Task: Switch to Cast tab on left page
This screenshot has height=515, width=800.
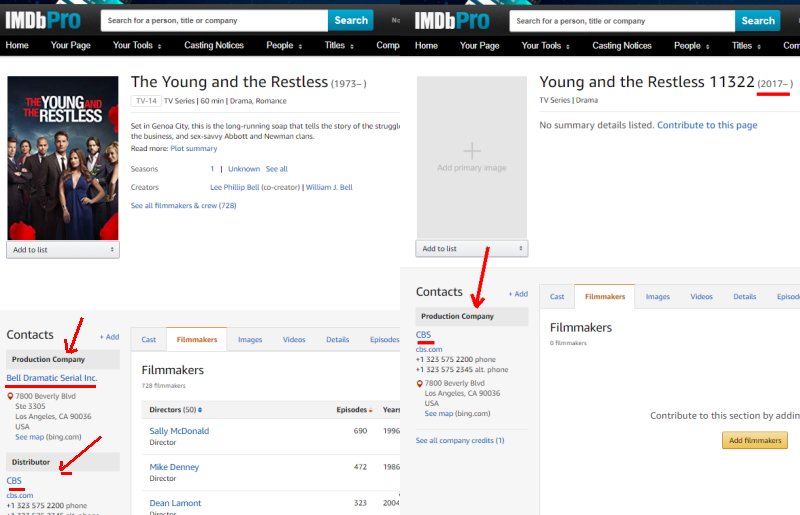Action: 148,339
